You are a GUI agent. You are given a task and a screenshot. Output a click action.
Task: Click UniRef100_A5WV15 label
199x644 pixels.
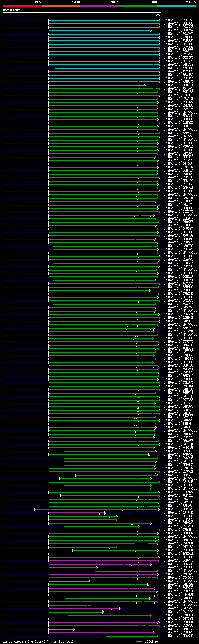[178, 146]
